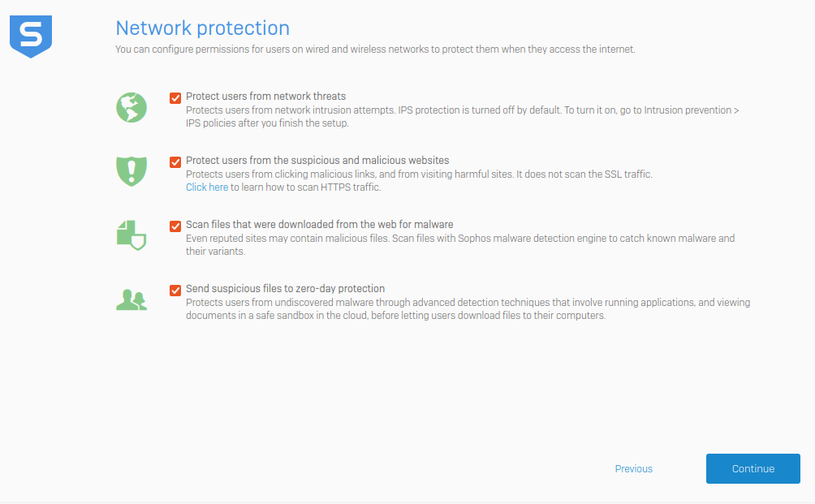The image size is (815, 504).
Task: Click the 'does not scan the SSL traffic' description
Action: (419, 174)
